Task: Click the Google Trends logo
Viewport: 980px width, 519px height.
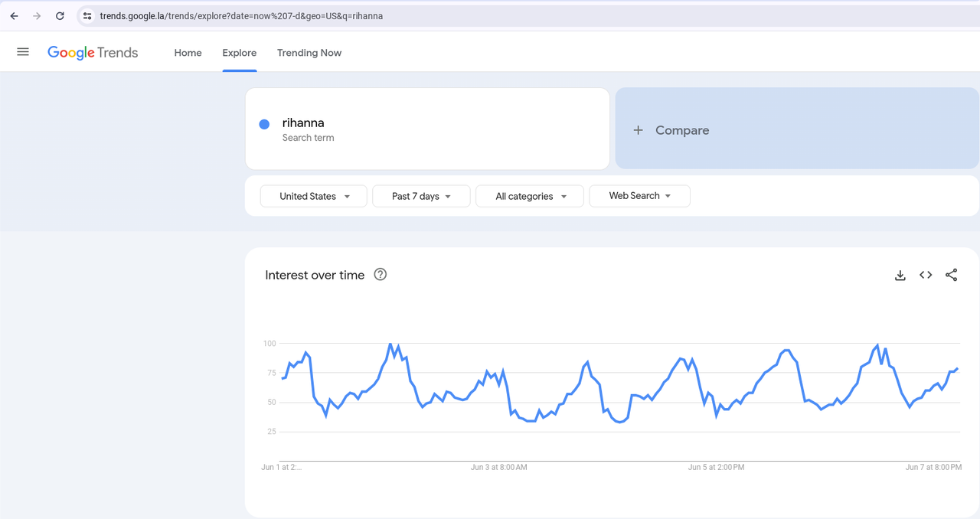Action: point(93,53)
